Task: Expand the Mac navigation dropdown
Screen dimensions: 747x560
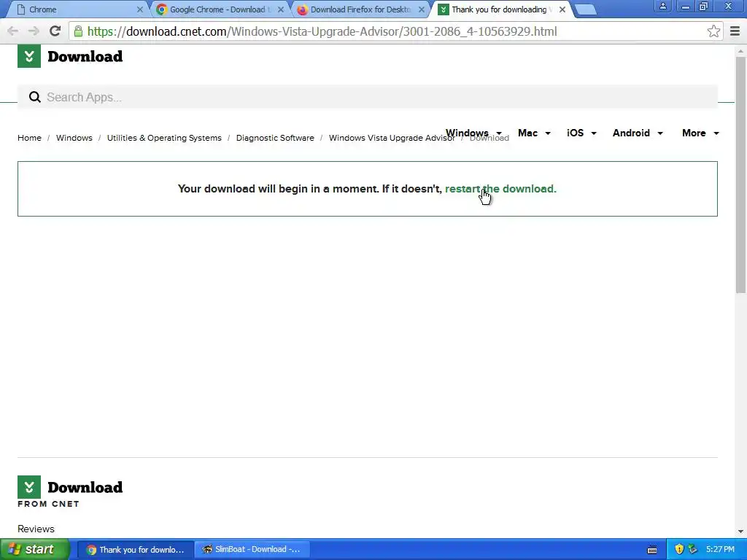Action: pos(534,133)
